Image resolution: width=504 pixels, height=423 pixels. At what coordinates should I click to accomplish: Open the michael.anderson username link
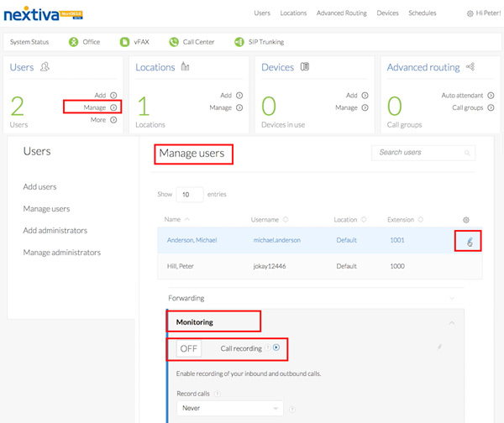(276, 241)
